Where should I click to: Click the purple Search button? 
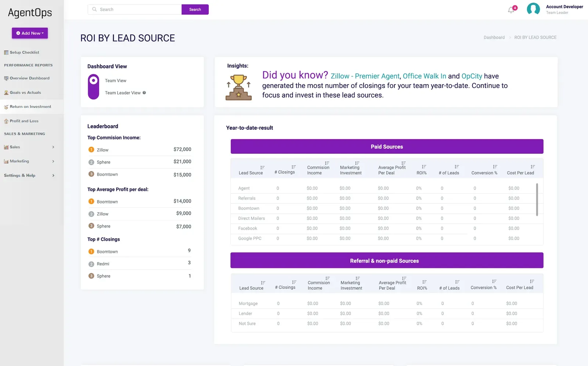[x=195, y=10]
